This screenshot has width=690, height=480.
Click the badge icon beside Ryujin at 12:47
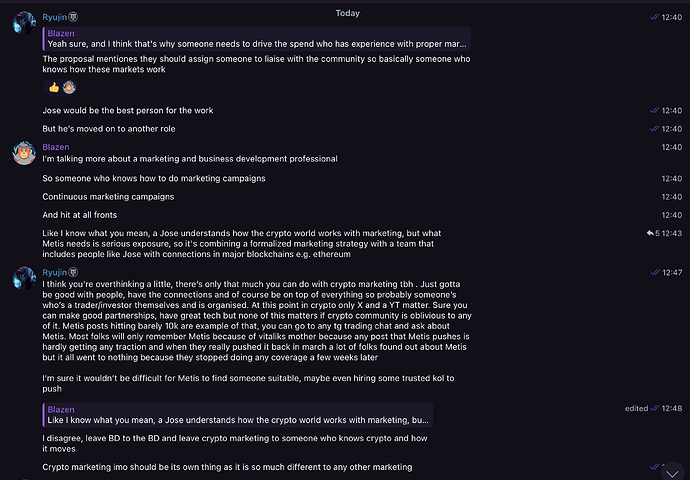pyautogui.click(x=73, y=272)
